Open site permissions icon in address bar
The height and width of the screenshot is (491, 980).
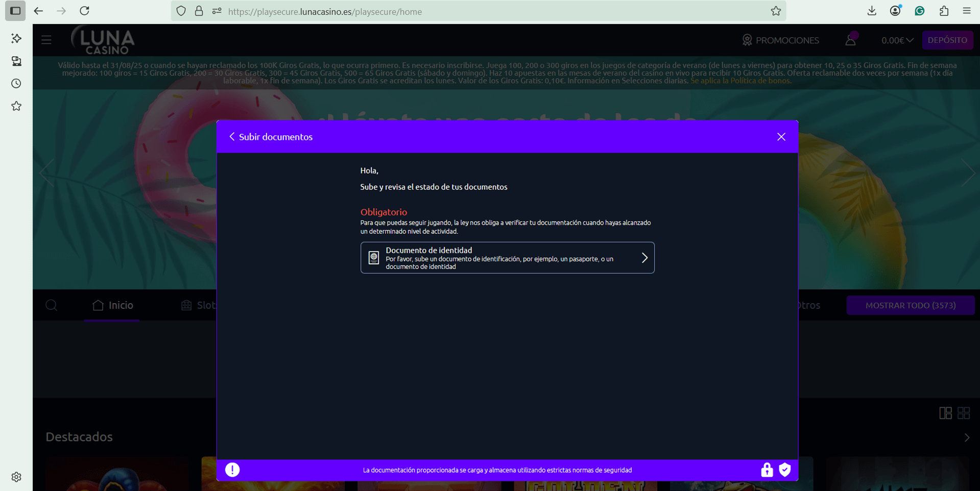[x=217, y=11]
